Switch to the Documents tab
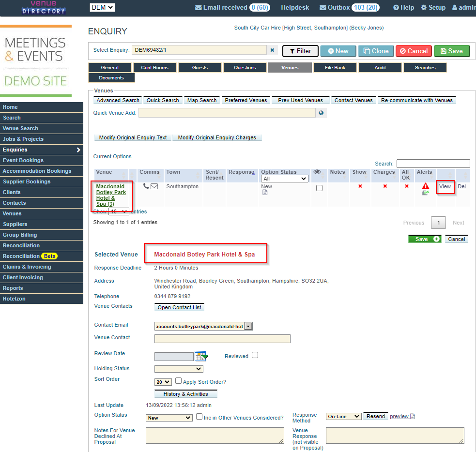The width and height of the screenshot is (476, 452). (x=111, y=77)
